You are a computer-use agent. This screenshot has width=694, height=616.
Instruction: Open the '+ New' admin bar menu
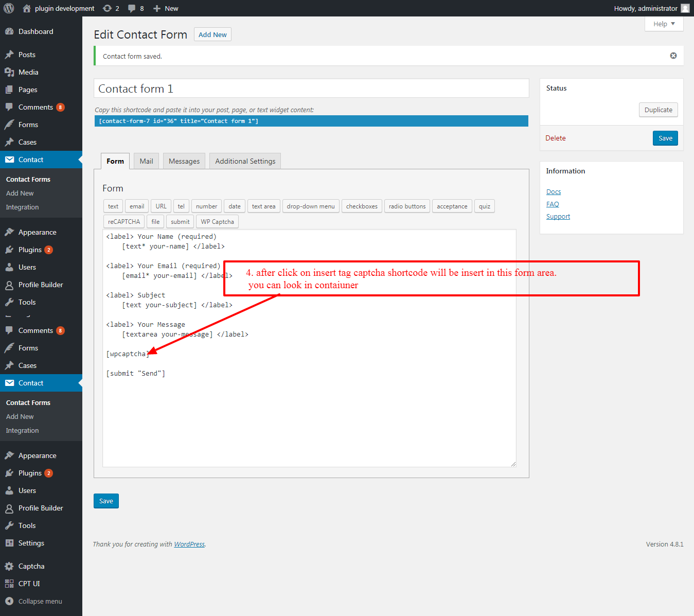point(166,8)
